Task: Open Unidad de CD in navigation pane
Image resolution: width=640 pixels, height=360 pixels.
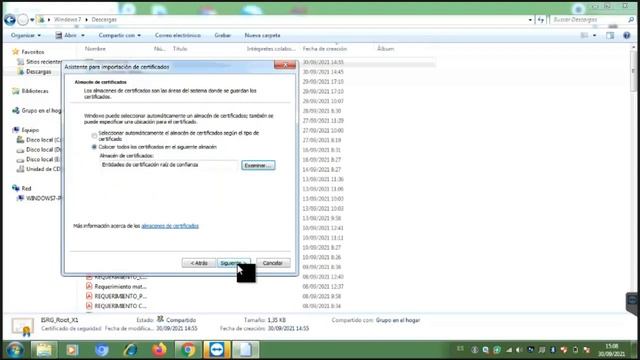Action: pos(43,169)
